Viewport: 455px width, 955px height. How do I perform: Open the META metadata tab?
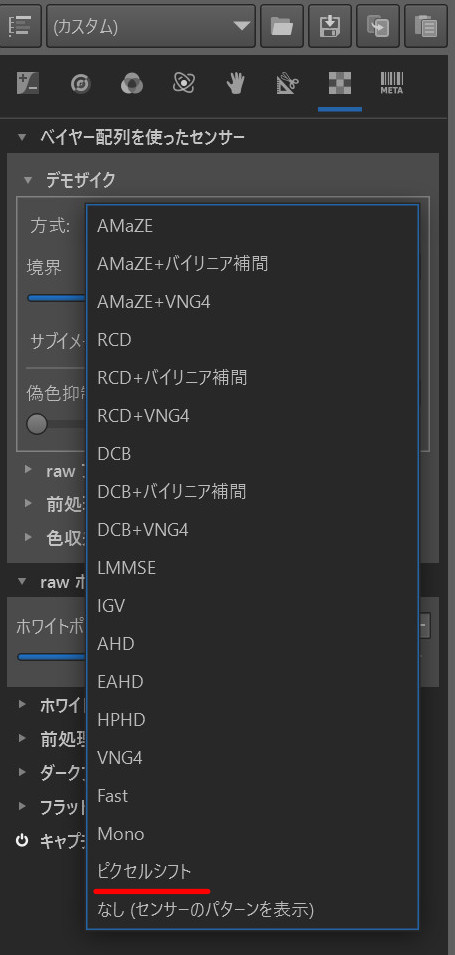tap(392, 83)
